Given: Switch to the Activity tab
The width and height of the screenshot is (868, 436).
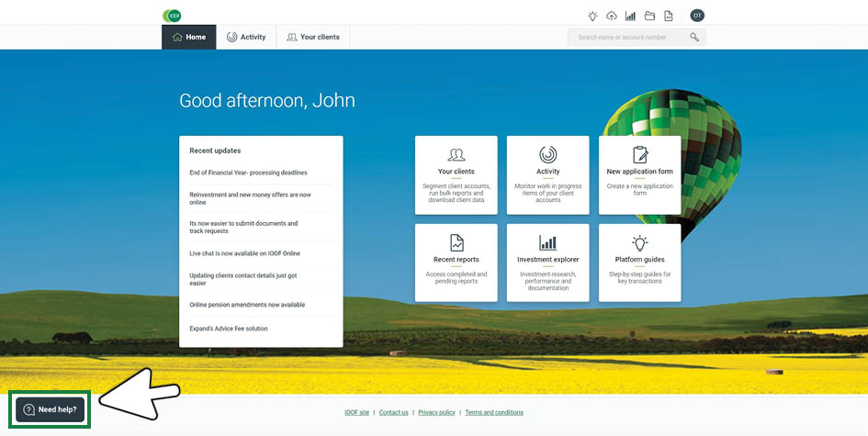Looking at the screenshot, I should tap(246, 38).
